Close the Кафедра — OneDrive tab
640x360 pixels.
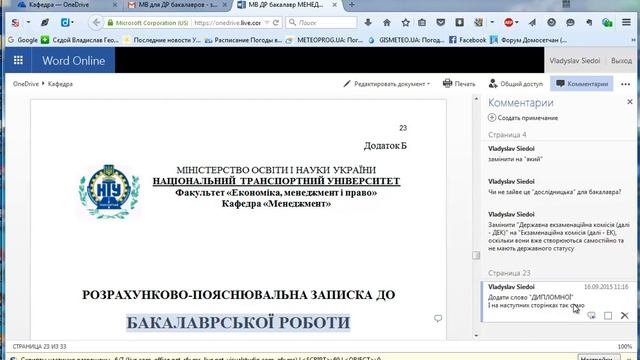115,5
